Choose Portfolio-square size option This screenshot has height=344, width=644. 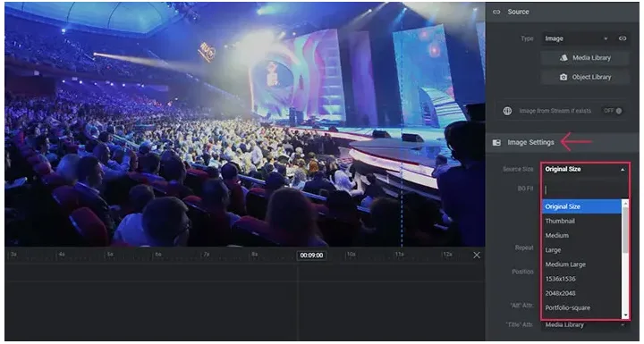point(581,307)
